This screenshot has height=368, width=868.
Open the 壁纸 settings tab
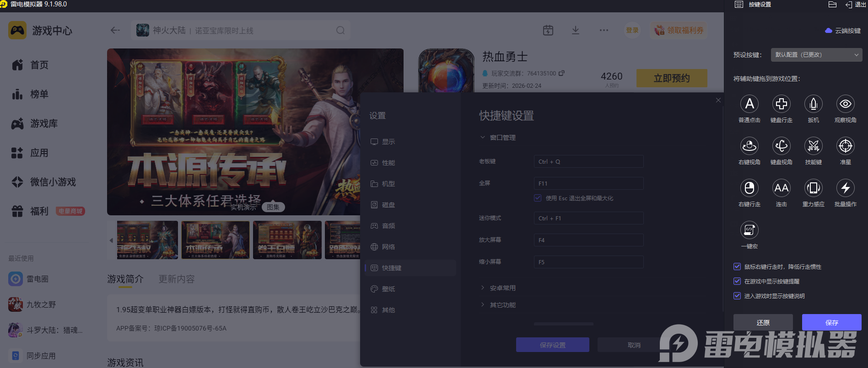coord(410,289)
